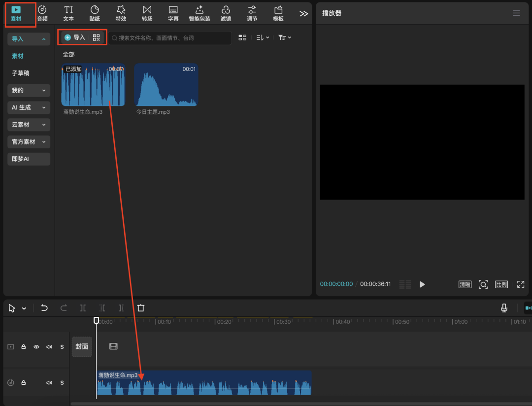532x406 pixels.
Task: Hide the video track with eye icon
Action: point(36,347)
